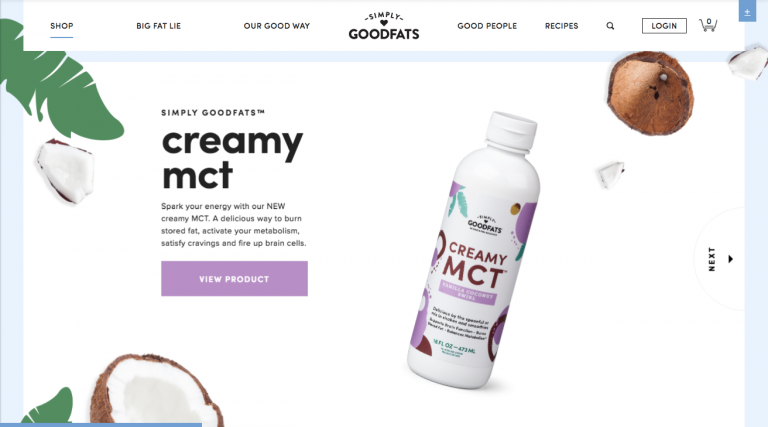Click the coconut shell image top right

click(x=650, y=93)
